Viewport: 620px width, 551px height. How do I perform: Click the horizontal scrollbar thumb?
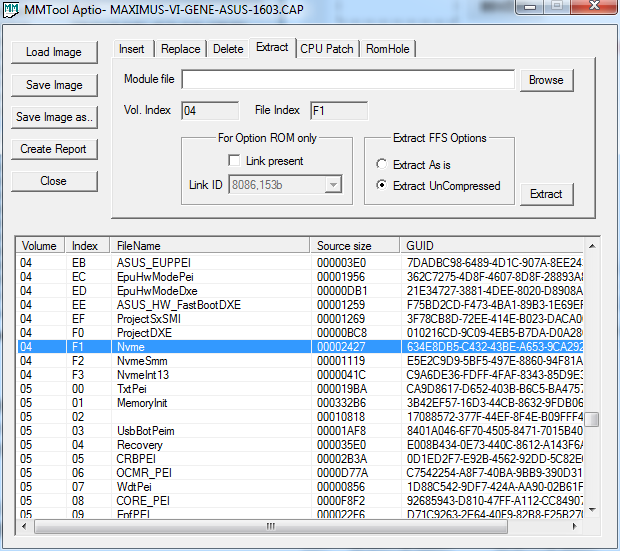tap(271, 526)
